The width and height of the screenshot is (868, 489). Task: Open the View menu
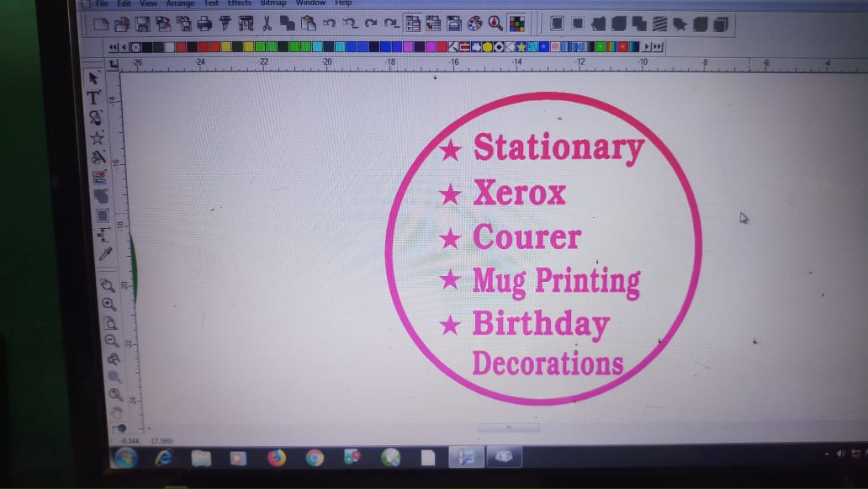coord(148,3)
